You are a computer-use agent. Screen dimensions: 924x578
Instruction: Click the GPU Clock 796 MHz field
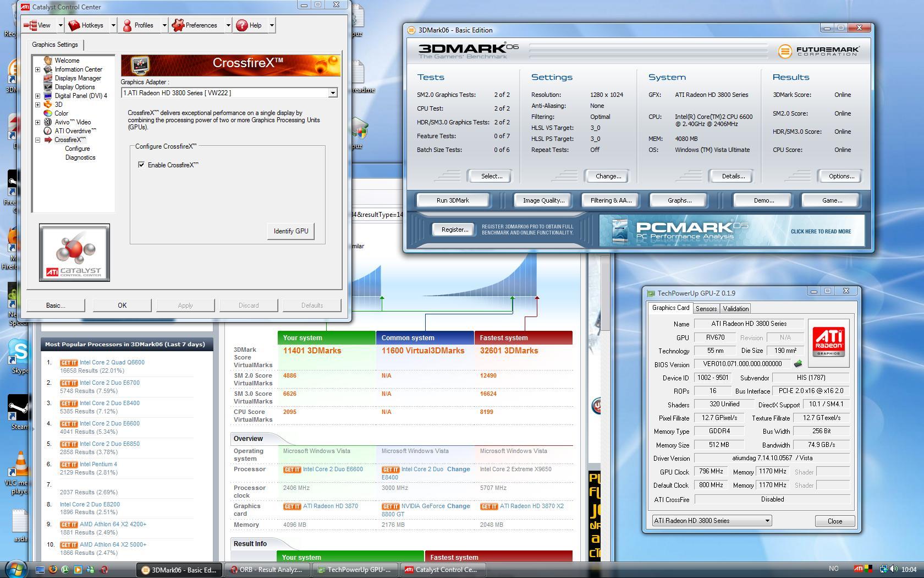click(711, 472)
